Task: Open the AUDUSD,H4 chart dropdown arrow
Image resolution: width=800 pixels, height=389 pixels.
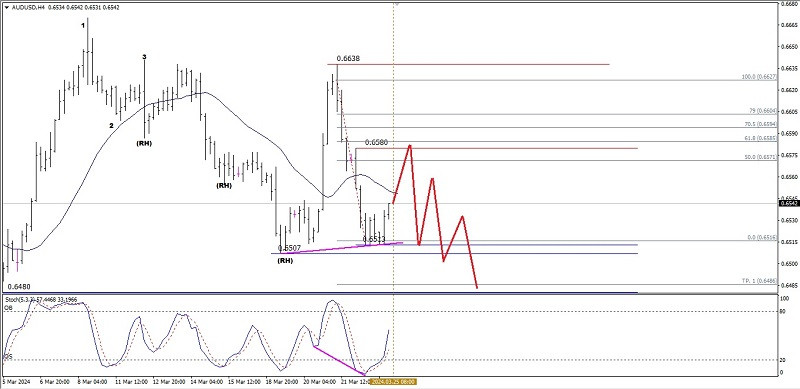Action: pyautogui.click(x=6, y=8)
